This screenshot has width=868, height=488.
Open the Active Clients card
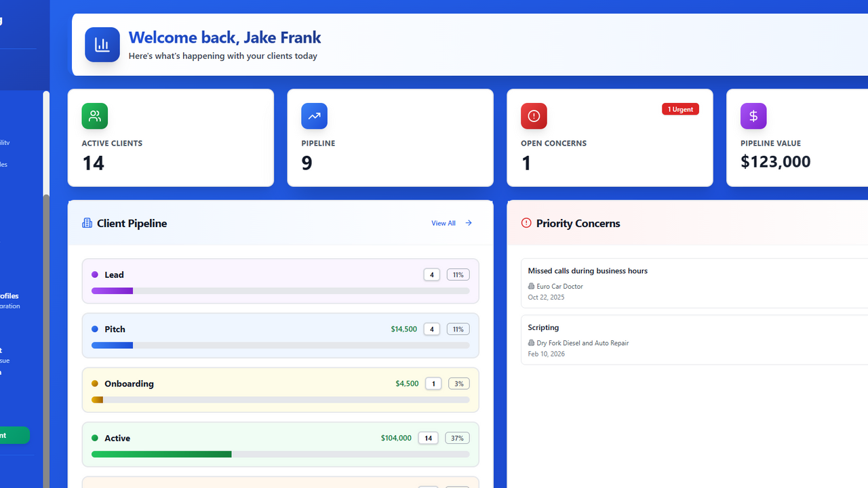[x=171, y=138]
